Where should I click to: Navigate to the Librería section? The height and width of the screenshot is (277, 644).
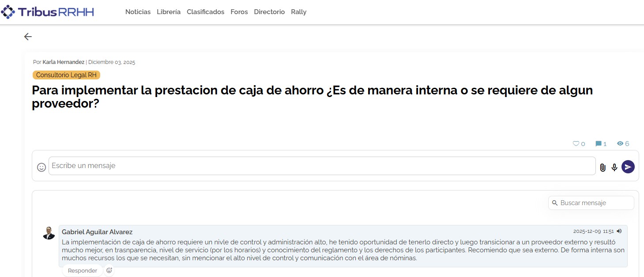pyautogui.click(x=169, y=12)
